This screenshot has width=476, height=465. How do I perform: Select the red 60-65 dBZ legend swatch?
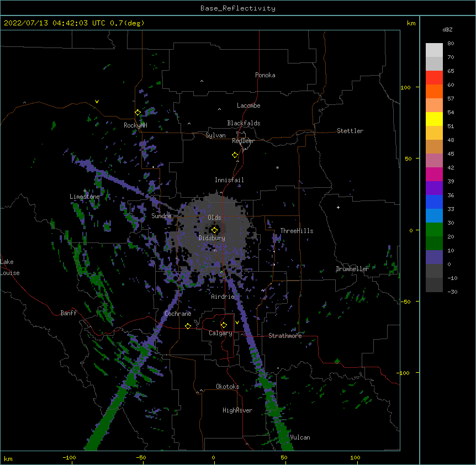[x=434, y=78]
